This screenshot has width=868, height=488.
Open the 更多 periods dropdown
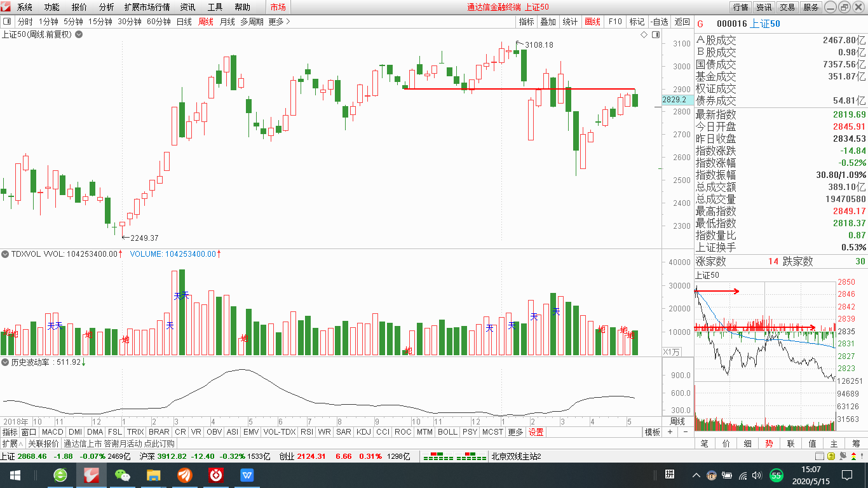coord(279,22)
